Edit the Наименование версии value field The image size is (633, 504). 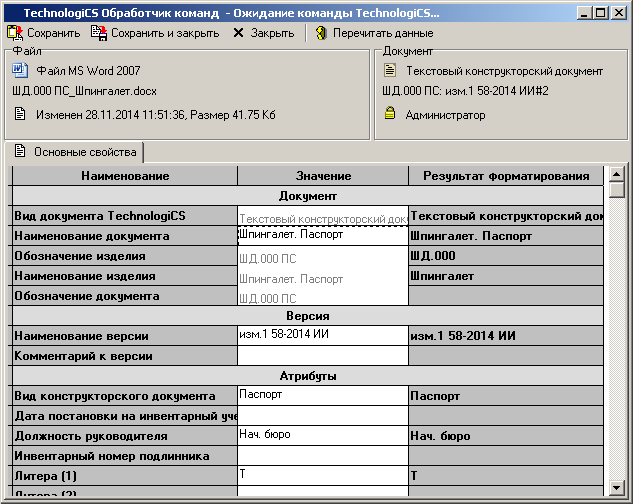(322, 335)
